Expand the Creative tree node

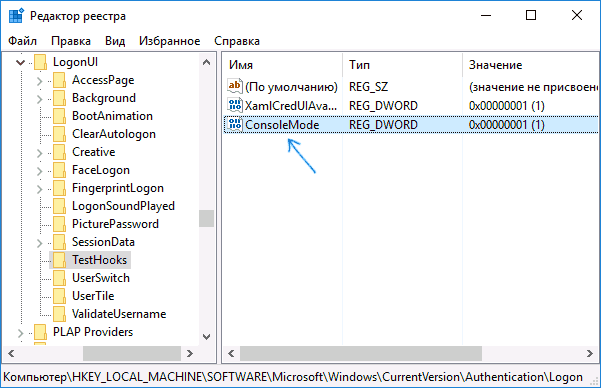[x=39, y=153]
